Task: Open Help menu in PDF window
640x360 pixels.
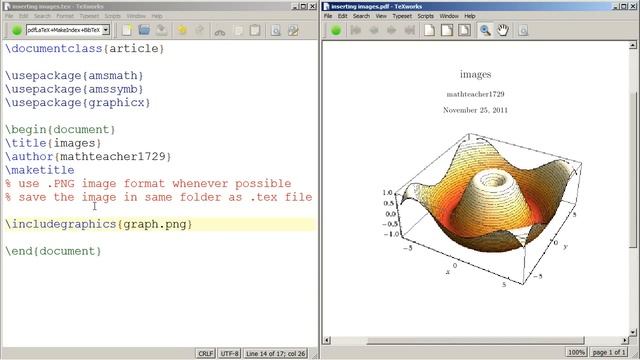Action: (470, 16)
